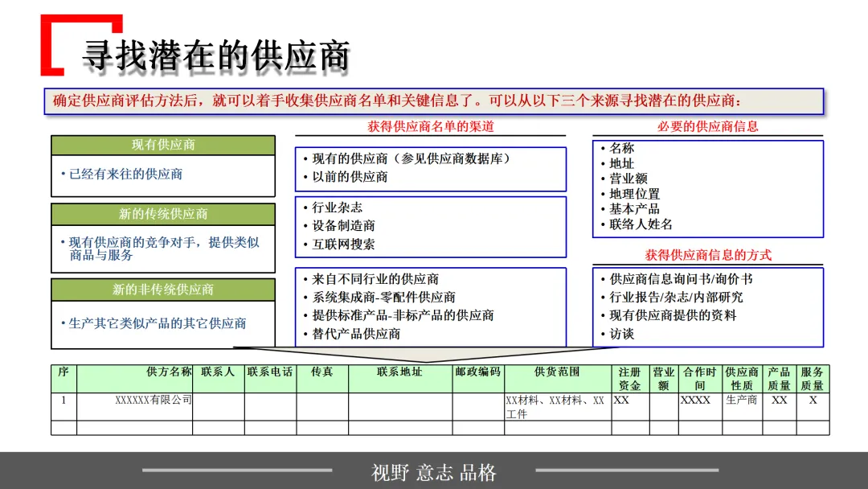Viewport: 868px width, 489px height.
Task: Select bullet 提供标准产品-非标产品的供应商
Action: point(403,315)
